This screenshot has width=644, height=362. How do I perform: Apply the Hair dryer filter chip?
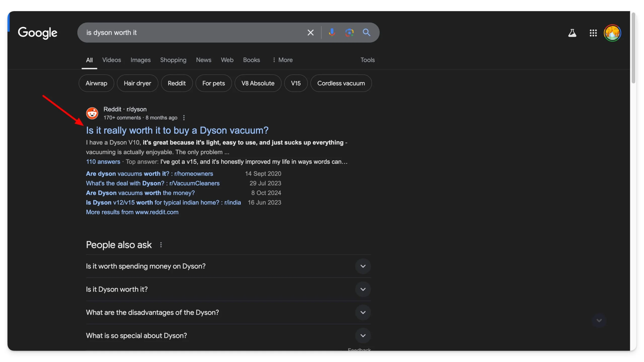[137, 83]
